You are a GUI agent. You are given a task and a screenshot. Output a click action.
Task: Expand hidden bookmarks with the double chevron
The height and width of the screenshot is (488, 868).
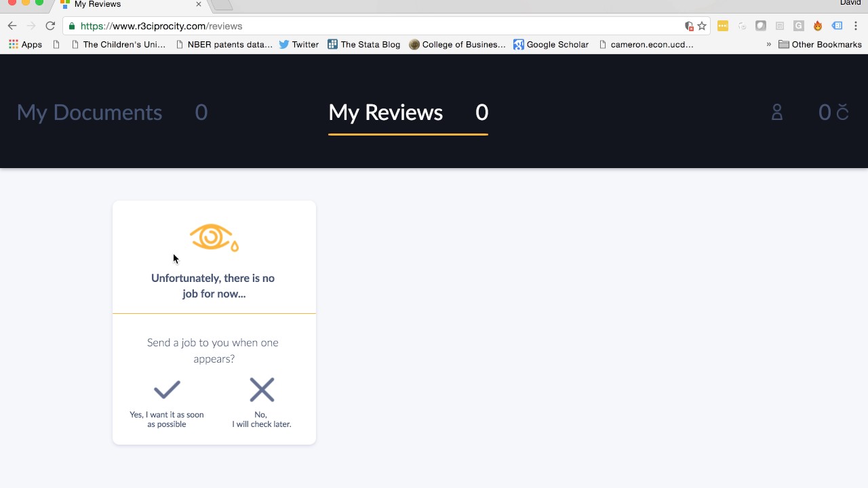pos(768,44)
